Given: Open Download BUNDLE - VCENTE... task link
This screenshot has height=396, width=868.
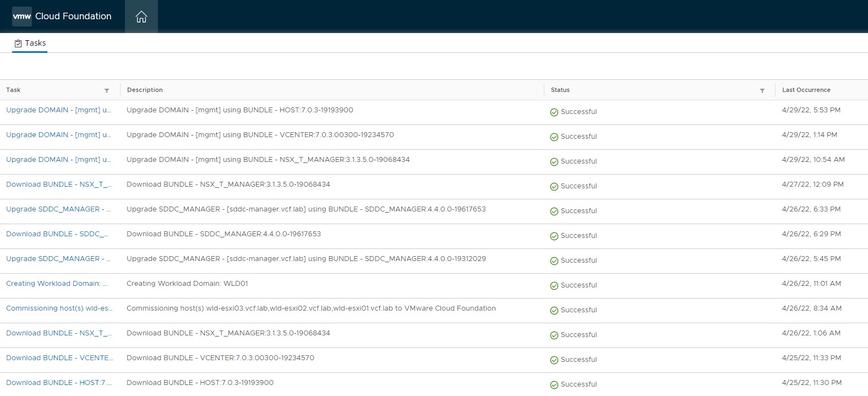Looking at the screenshot, I should pyautogui.click(x=59, y=358).
